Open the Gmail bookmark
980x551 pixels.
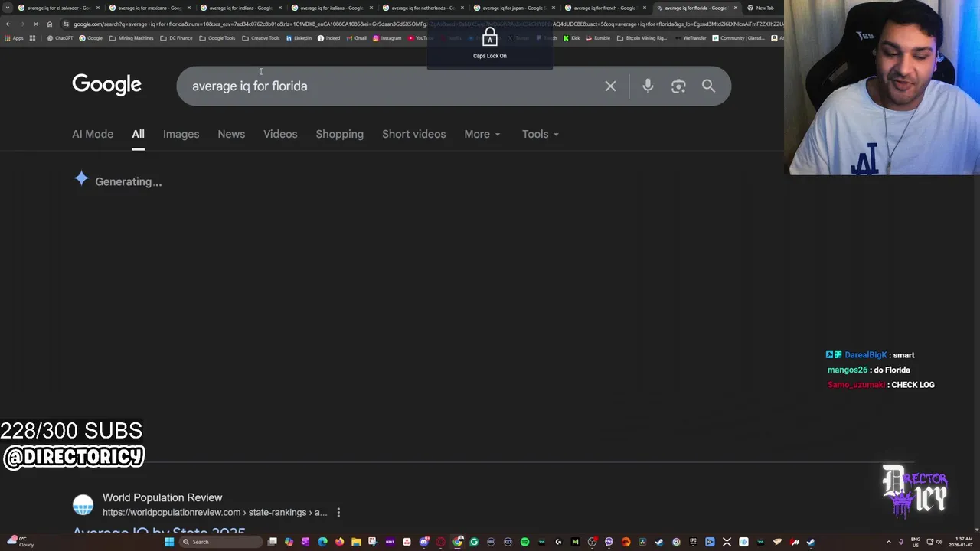coord(356,38)
